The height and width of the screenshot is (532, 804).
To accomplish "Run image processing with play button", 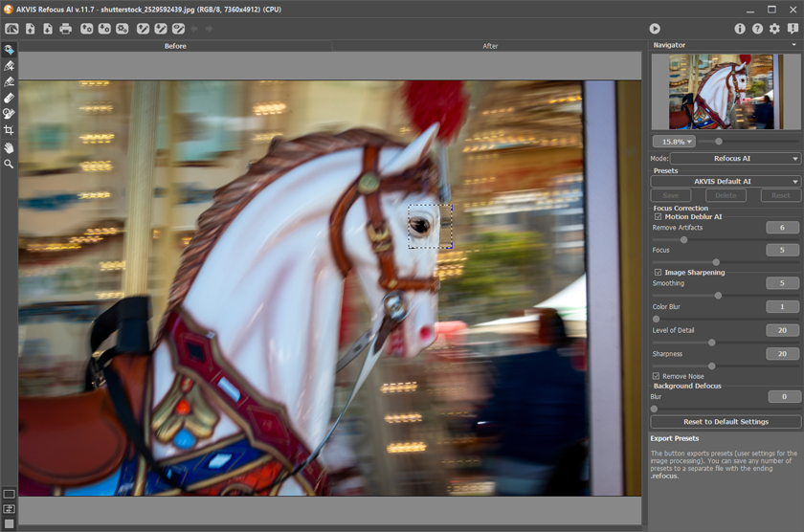I will click(x=655, y=29).
